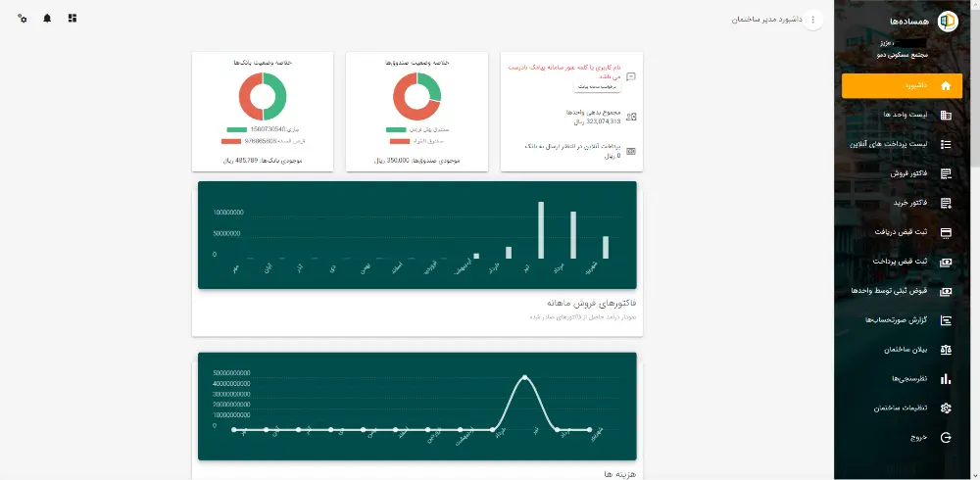This screenshot has width=980, height=480.
Task: Click the Hamsadeha app logo
Action: tap(948, 21)
